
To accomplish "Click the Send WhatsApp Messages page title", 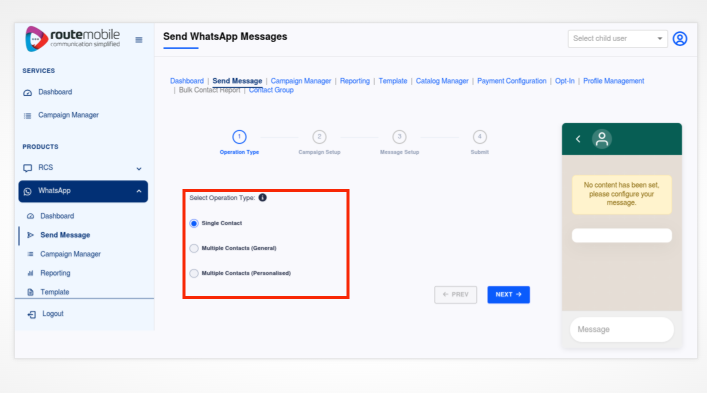I will pos(225,37).
